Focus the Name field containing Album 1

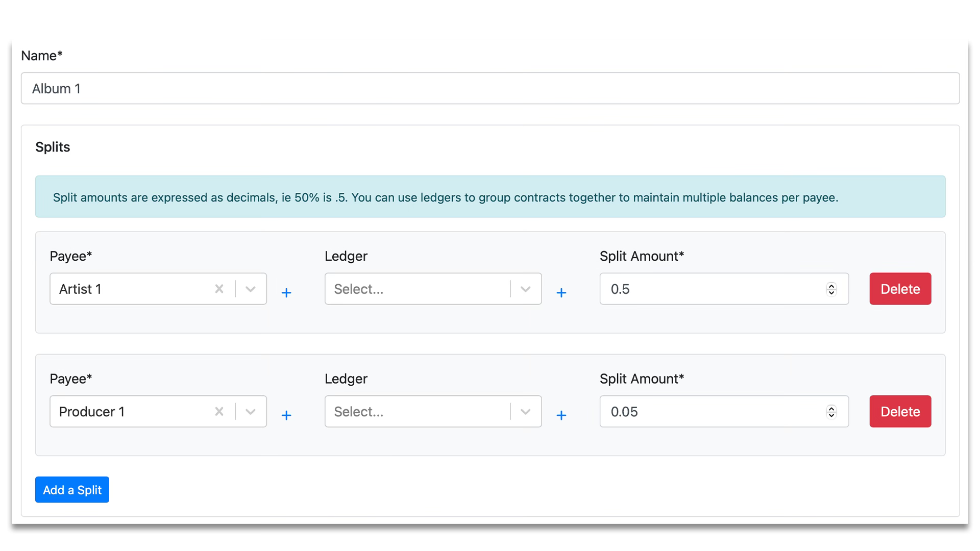pos(490,88)
